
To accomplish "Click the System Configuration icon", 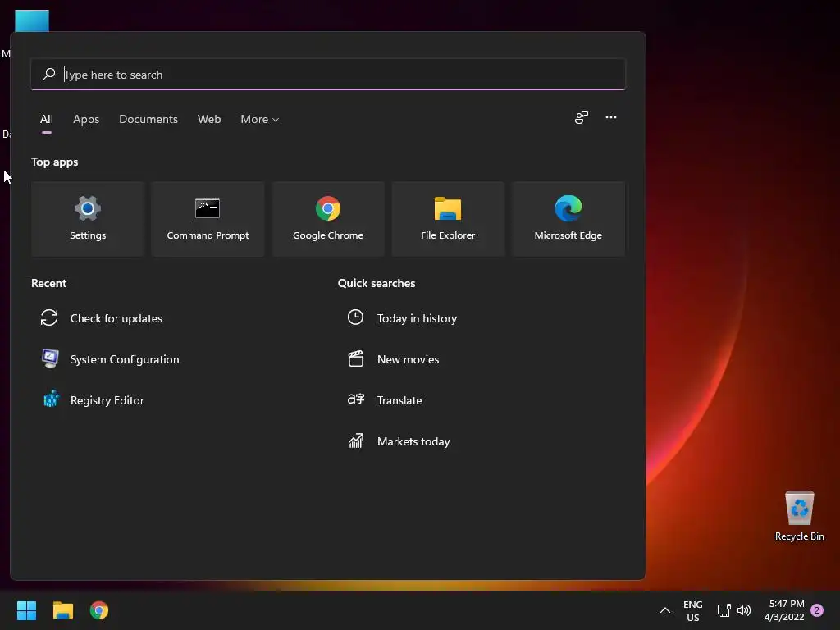I will (x=50, y=358).
